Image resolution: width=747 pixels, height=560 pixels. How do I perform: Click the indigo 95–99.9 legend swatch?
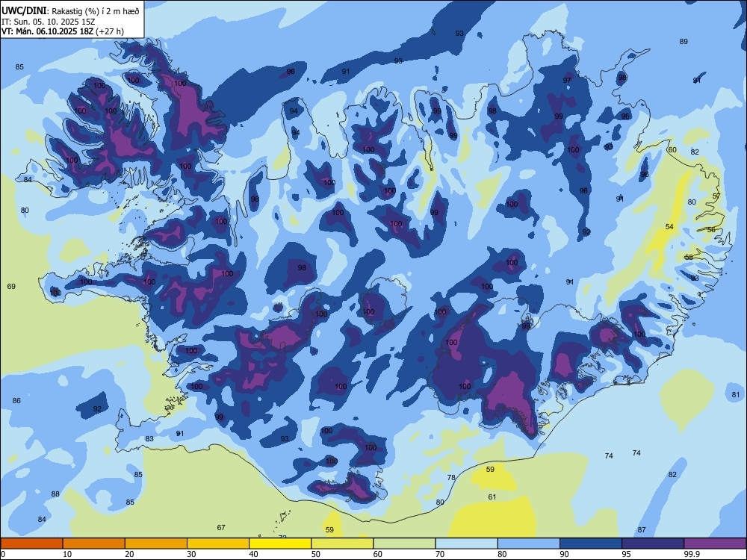click(x=653, y=544)
